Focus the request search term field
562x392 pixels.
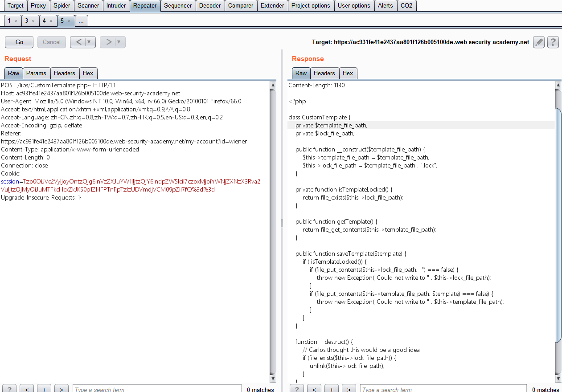[x=157, y=389]
